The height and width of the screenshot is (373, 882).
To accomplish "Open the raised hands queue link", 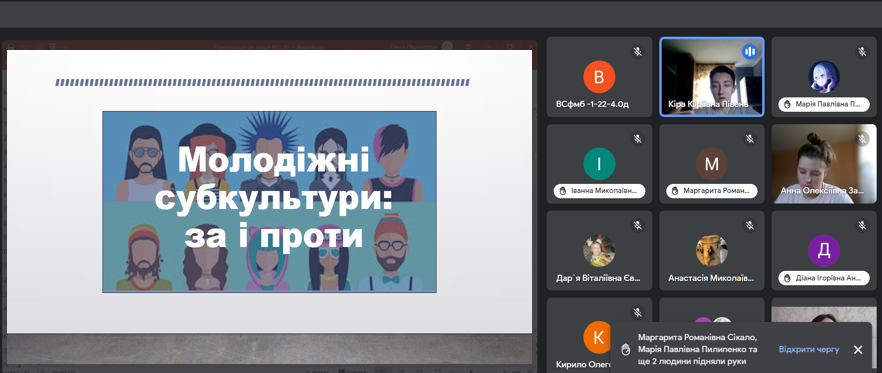I will [x=808, y=349].
